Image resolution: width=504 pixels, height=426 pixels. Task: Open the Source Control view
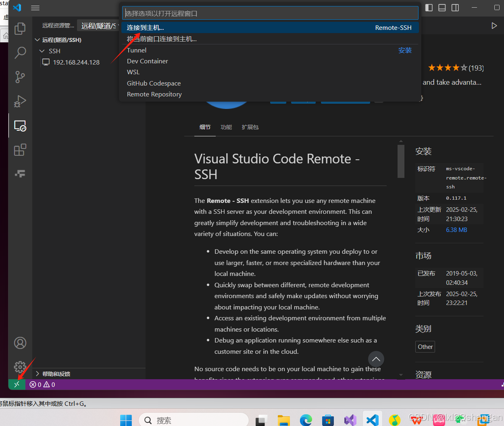tap(20, 77)
